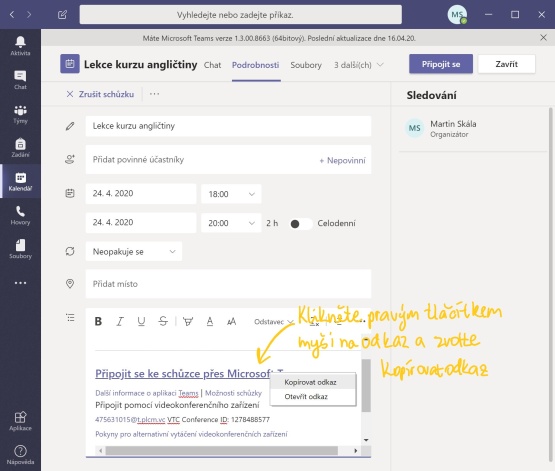The image size is (555, 471).
Task: Open the 20:00 end time dropdown
Action: (x=231, y=223)
